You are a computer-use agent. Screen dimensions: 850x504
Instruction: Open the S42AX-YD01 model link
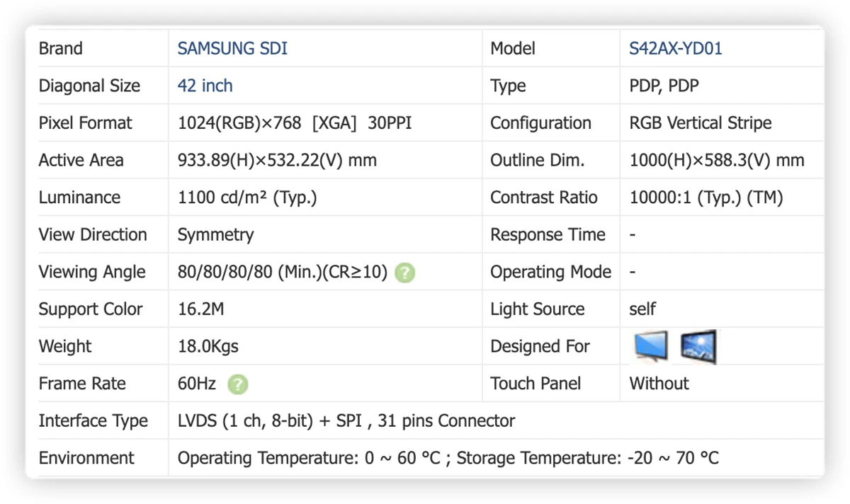click(x=676, y=49)
